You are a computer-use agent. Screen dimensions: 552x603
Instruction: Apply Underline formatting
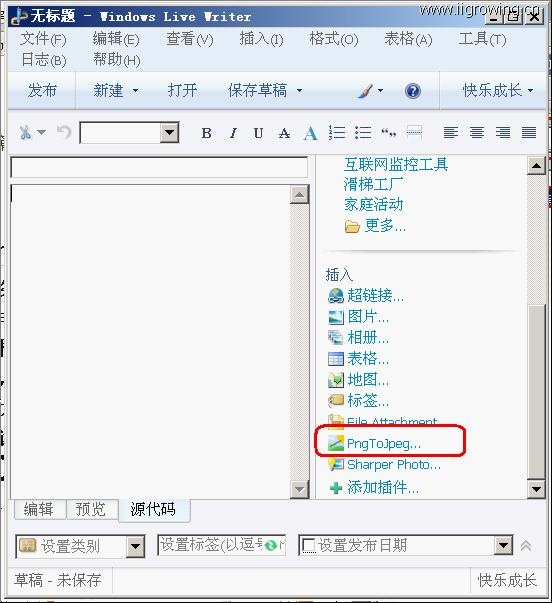258,133
